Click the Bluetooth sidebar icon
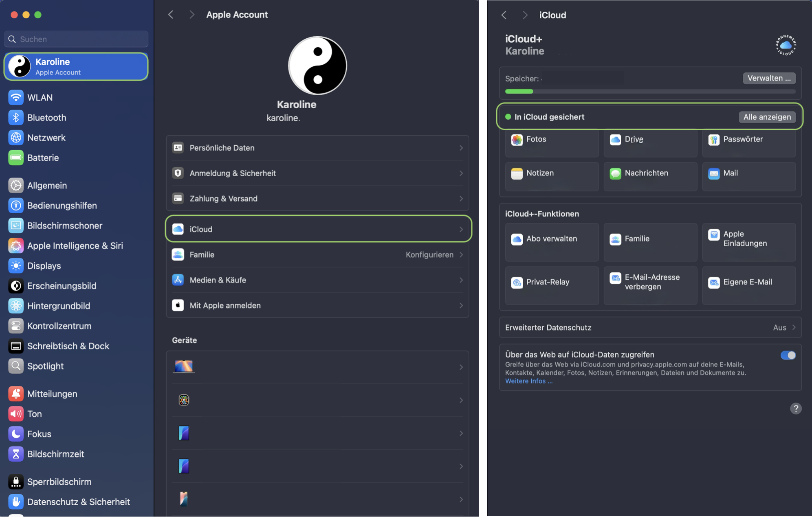 (x=16, y=118)
